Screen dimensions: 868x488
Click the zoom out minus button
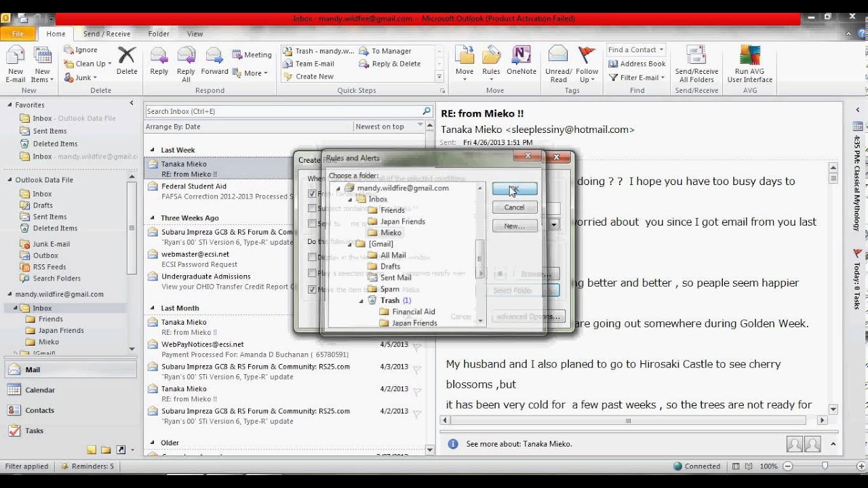tap(787, 466)
